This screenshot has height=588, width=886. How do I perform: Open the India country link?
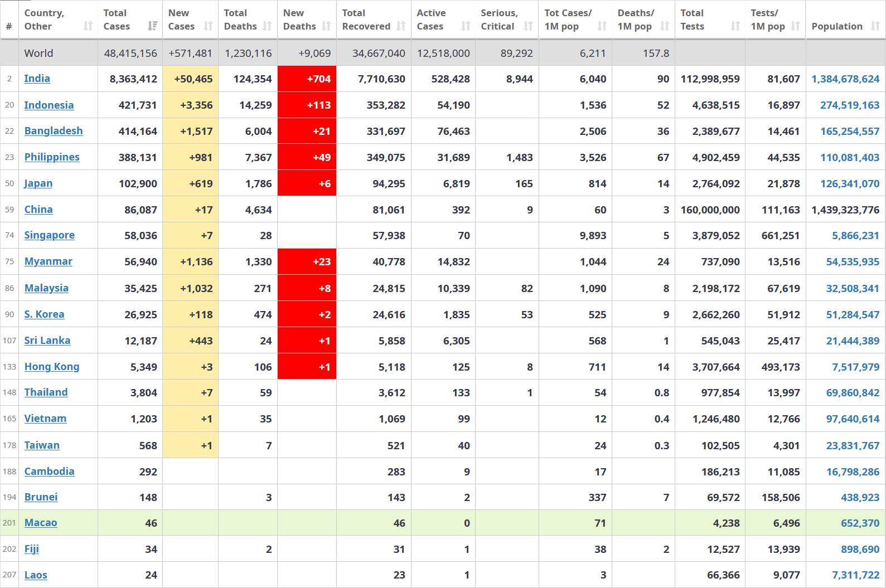coord(37,79)
